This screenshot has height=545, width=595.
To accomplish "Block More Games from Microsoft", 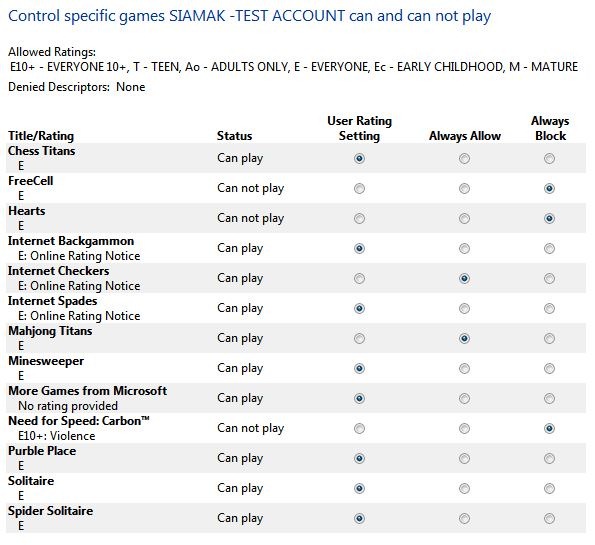I will 549,398.
